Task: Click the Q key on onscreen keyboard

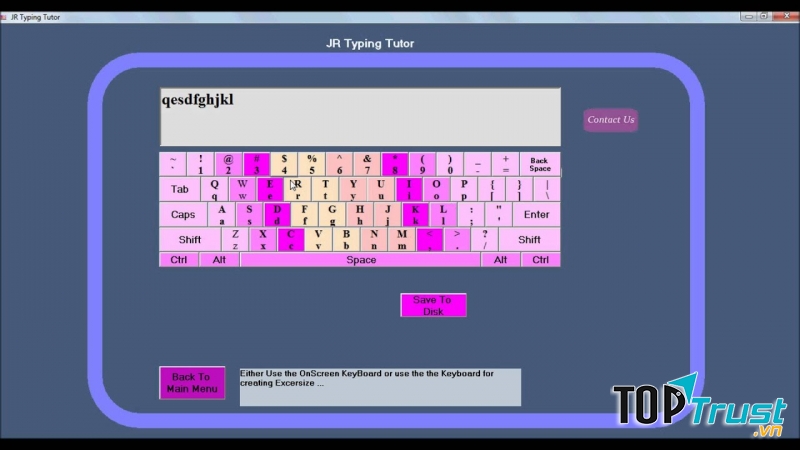Action: pyautogui.click(x=214, y=189)
